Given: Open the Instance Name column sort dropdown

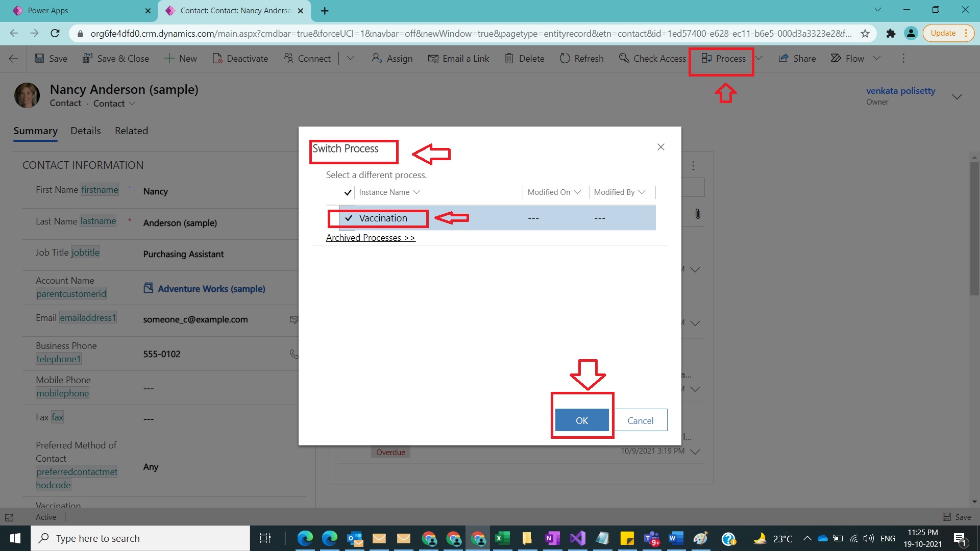Looking at the screenshot, I should coord(416,192).
